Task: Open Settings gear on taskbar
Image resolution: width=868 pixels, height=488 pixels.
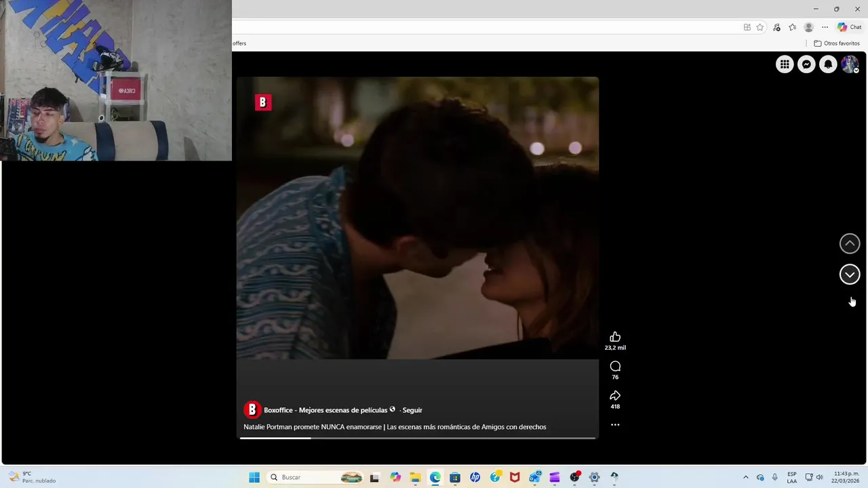Action: point(595,477)
